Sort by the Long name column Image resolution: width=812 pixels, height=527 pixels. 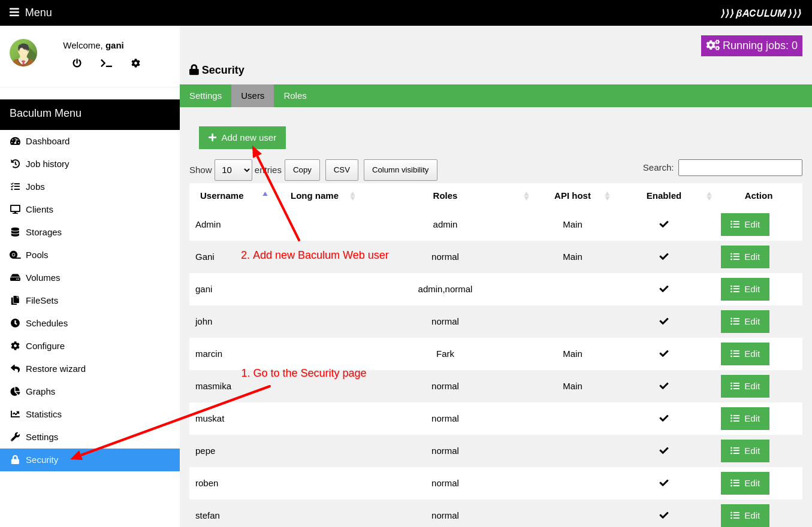(x=315, y=196)
